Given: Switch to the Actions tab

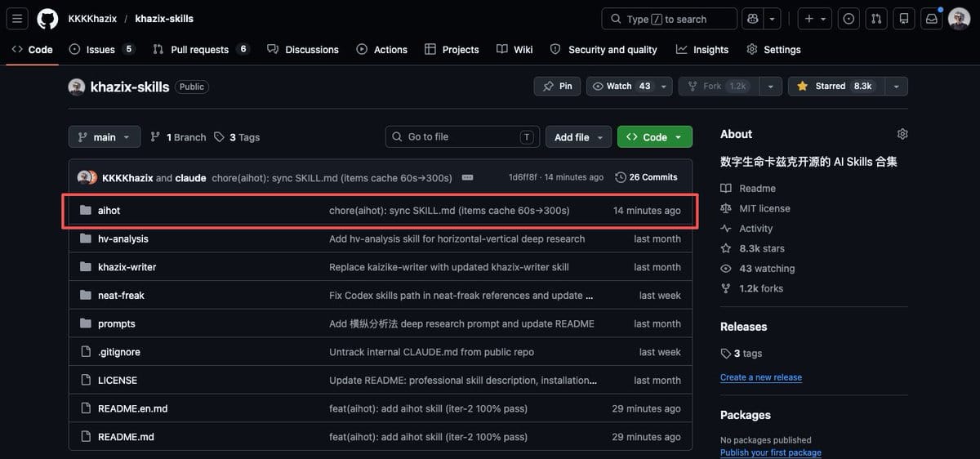Looking at the screenshot, I should (381, 50).
